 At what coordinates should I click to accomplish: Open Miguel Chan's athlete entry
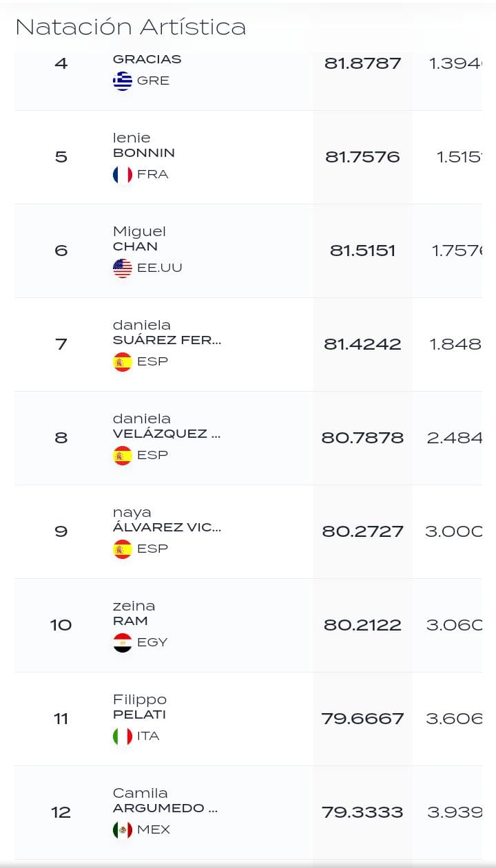(139, 239)
